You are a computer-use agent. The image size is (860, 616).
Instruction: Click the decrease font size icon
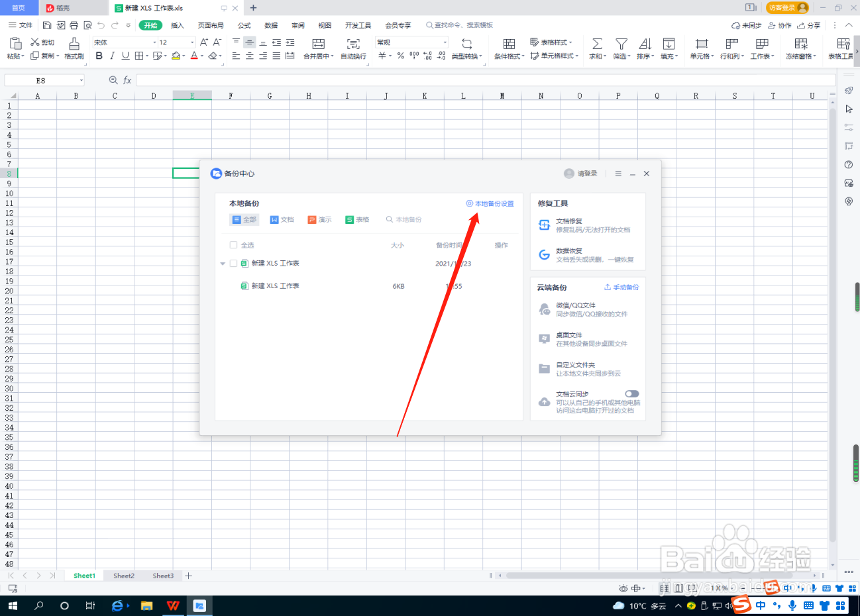coord(217,42)
